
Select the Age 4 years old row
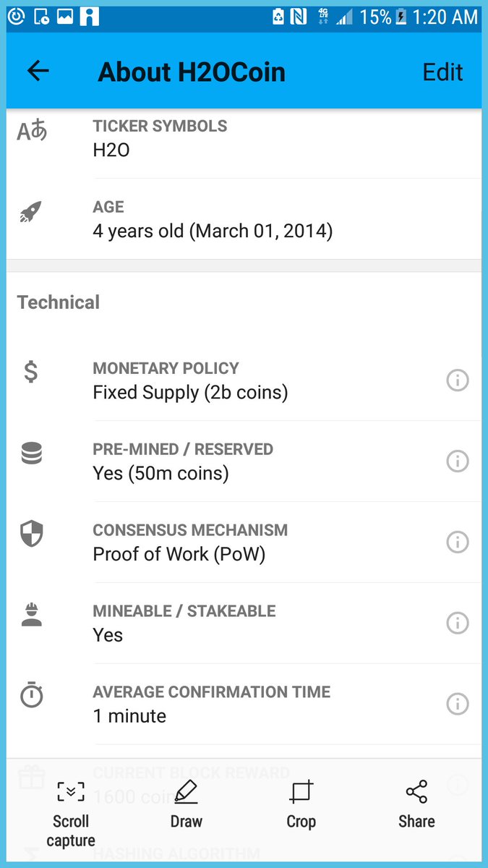point(244,219)
